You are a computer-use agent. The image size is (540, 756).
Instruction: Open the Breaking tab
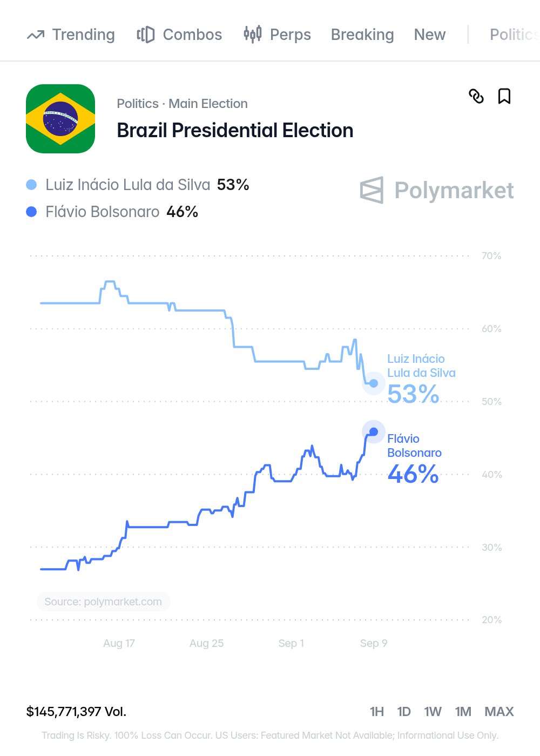tap(362, 35)
